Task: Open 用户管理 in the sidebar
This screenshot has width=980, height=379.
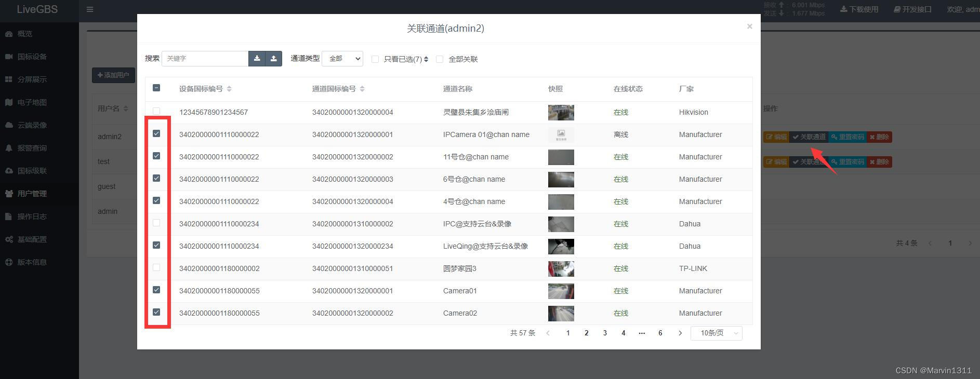Action: [x=39, y=194]
